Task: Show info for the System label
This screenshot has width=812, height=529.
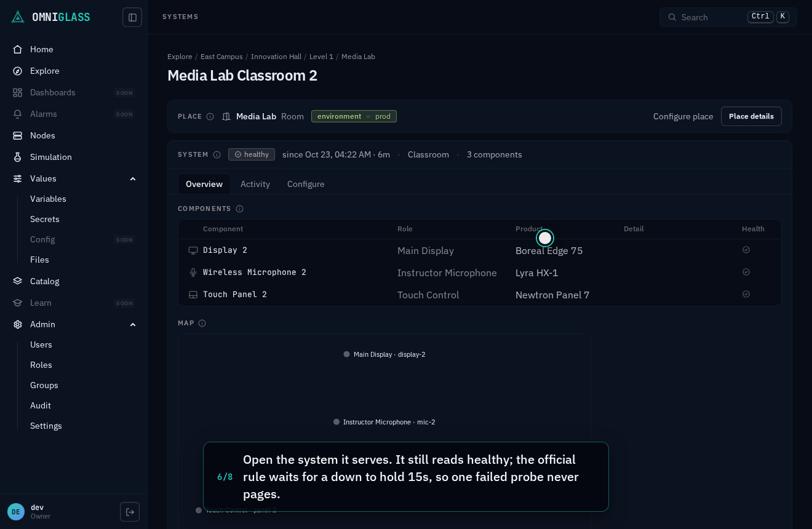Action: pyautogui.click(x=217, y=154)
